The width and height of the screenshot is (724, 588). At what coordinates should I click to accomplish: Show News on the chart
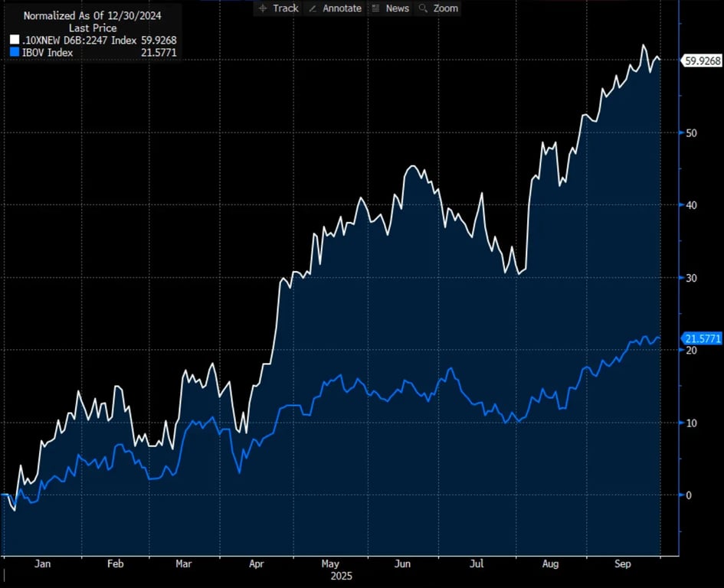coord(390,8)
